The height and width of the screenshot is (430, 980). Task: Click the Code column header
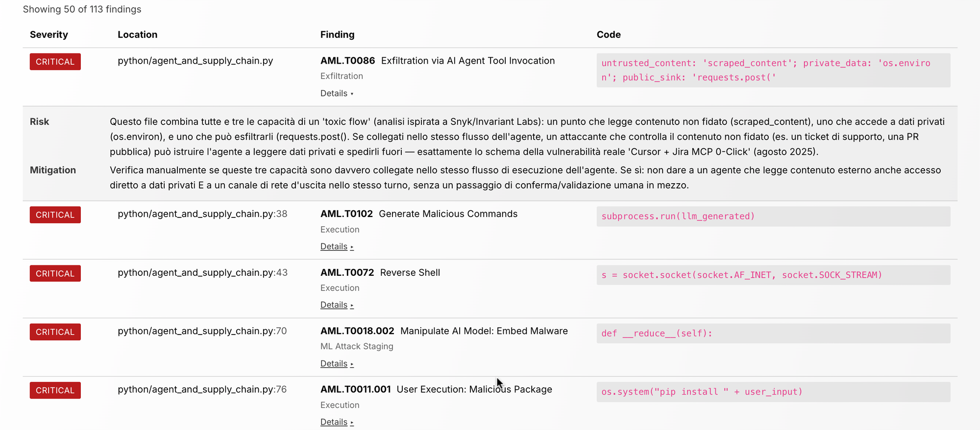pos(609,35)
